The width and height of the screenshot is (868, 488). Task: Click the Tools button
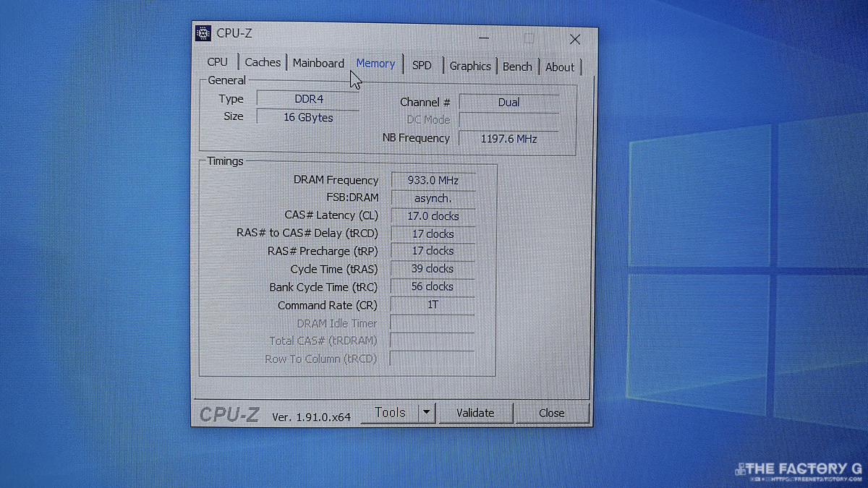pos(390,412)
